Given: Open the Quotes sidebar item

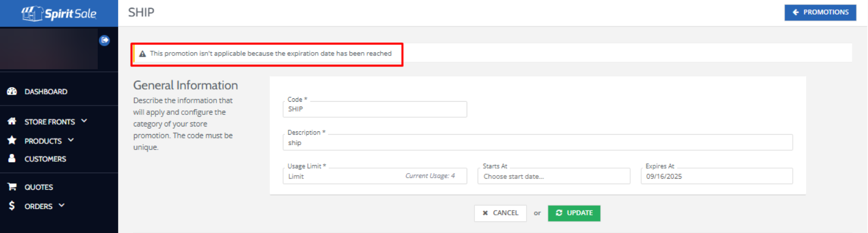Looking at the screenshot, I should pyautogui.click(x=38, y=187).
